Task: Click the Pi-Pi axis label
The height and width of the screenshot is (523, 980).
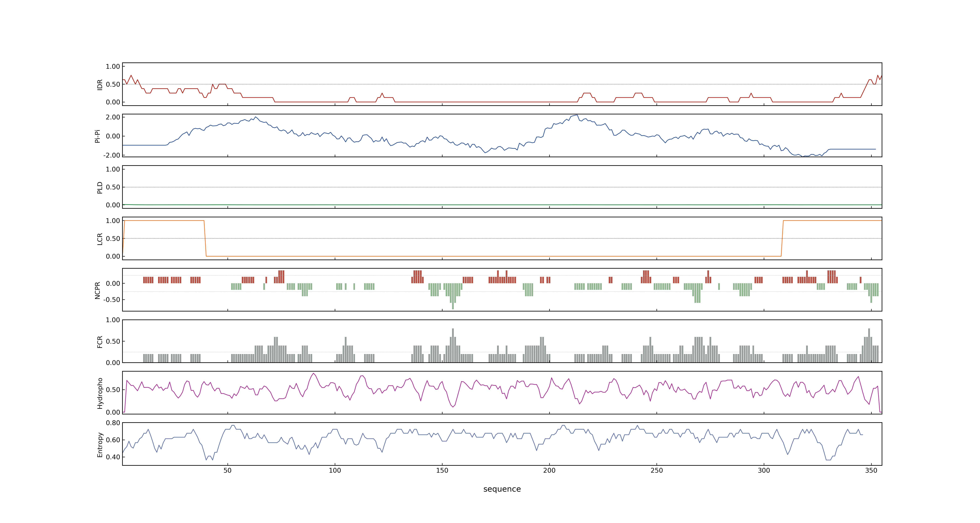Action: pyautogui.click(x=97, y=136)
